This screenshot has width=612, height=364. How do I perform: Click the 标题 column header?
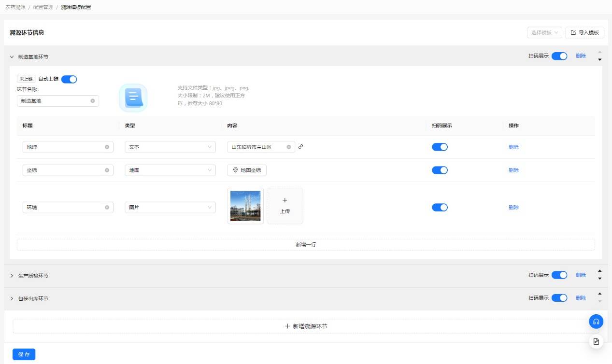coord(28,126)
